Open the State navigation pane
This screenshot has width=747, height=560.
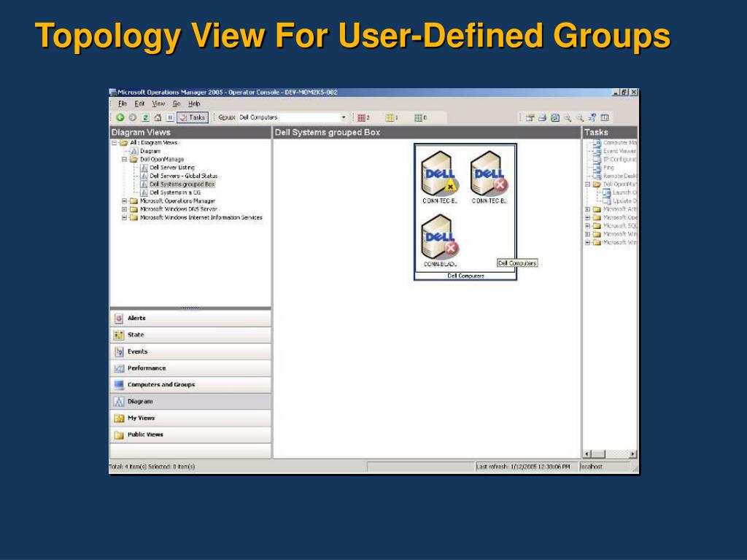[x=190, y=335]
